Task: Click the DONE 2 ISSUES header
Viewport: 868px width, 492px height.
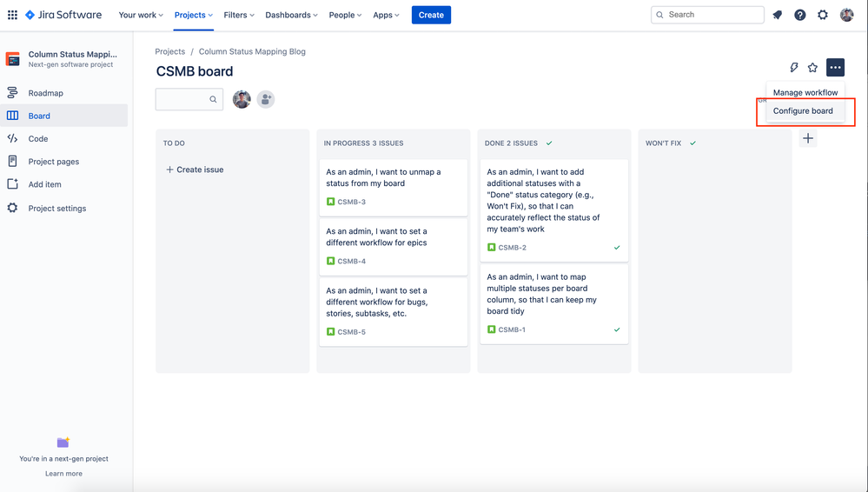Action: click(x=511, y=143)
